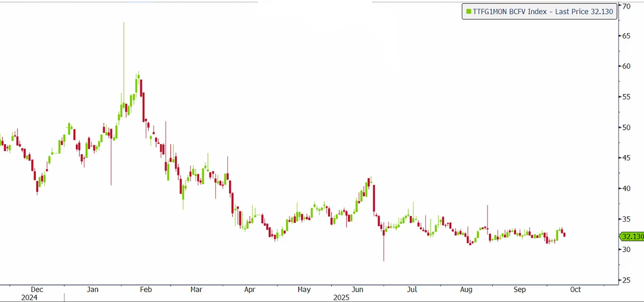Click the 2024 year label
The height and width of the screenshot is (302, 644).
tap(29, 298)
